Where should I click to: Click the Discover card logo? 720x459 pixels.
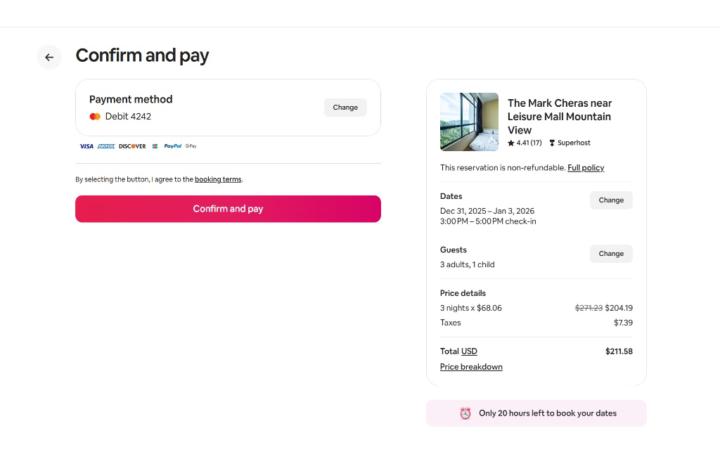132,146
